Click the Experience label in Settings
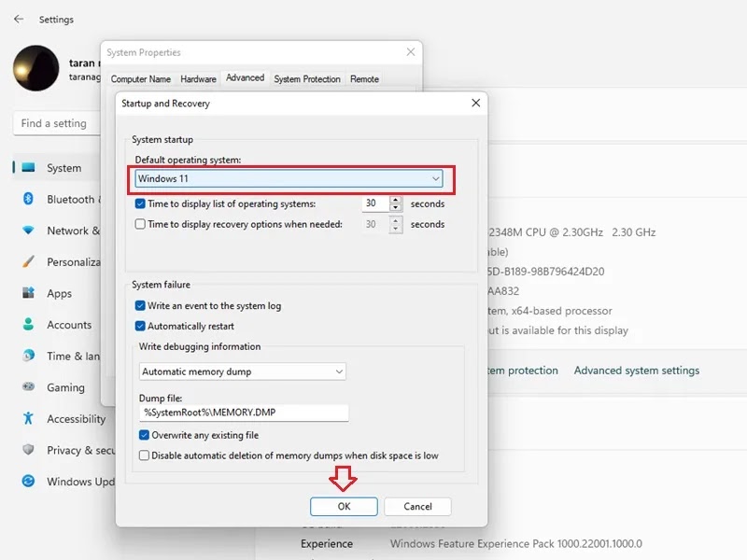747x560 pixels. click(327, 544)
